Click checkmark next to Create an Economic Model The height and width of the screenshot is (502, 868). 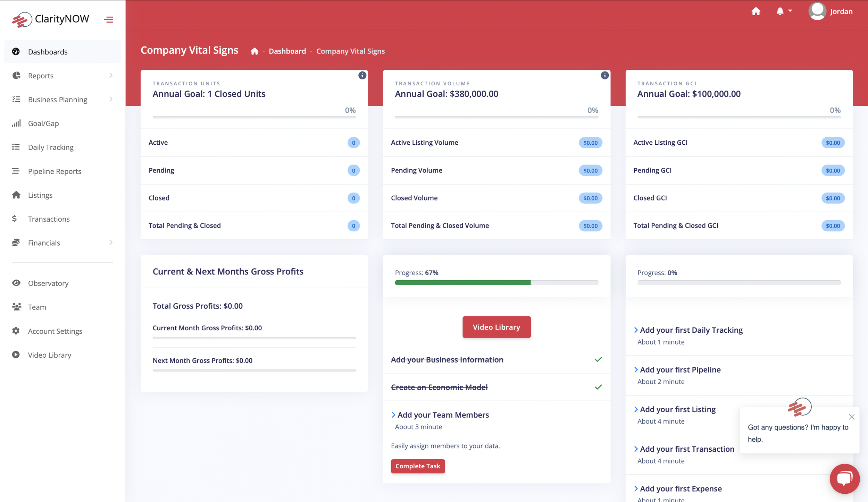(598, 387)
